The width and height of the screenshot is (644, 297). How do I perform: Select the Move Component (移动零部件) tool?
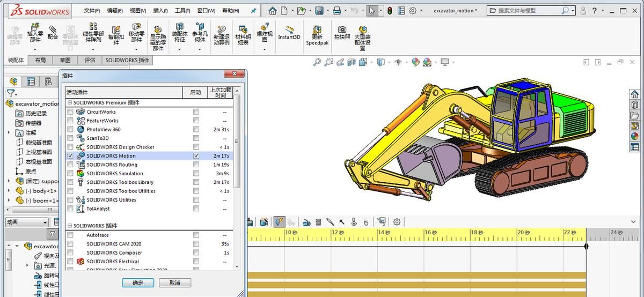click(136, 33)
